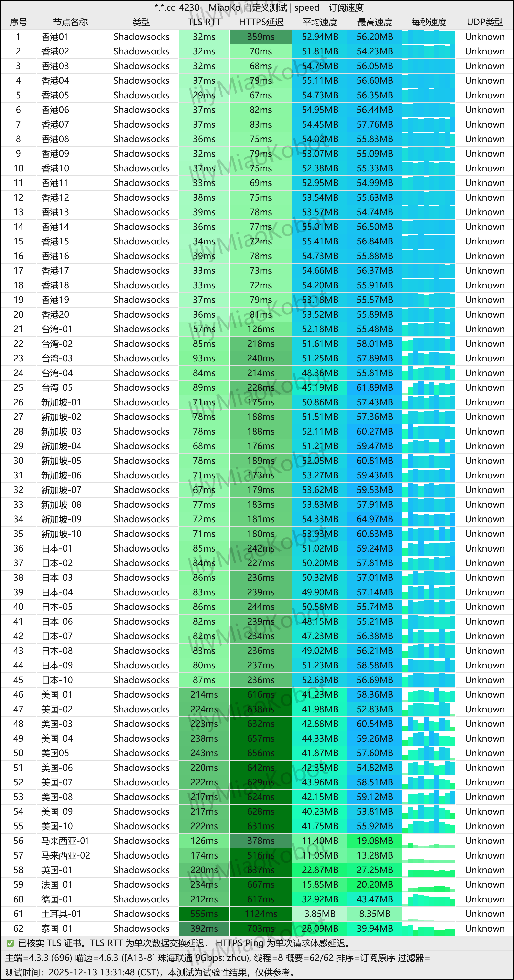
Task: Click the speed graph of 土耳其-01 row
Action: 428,913
